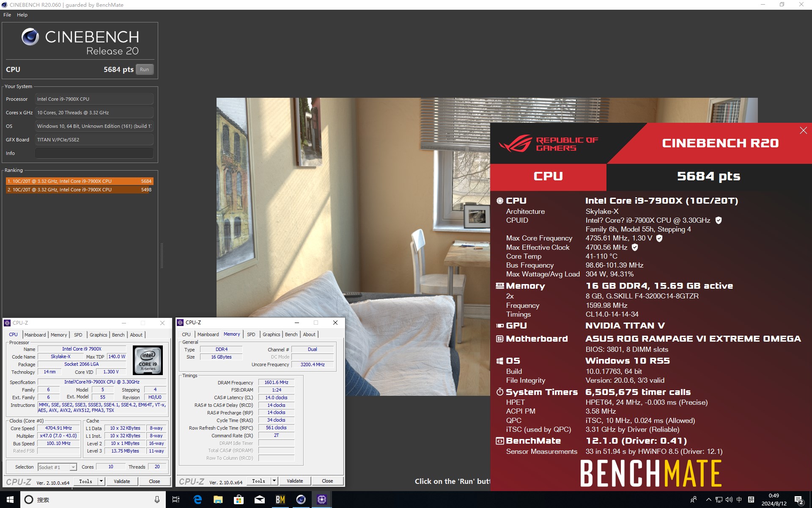This screenshot has width=812, height=508.
Task: Click the Intel Core i9 X-series logo
Action: (148, 360)
